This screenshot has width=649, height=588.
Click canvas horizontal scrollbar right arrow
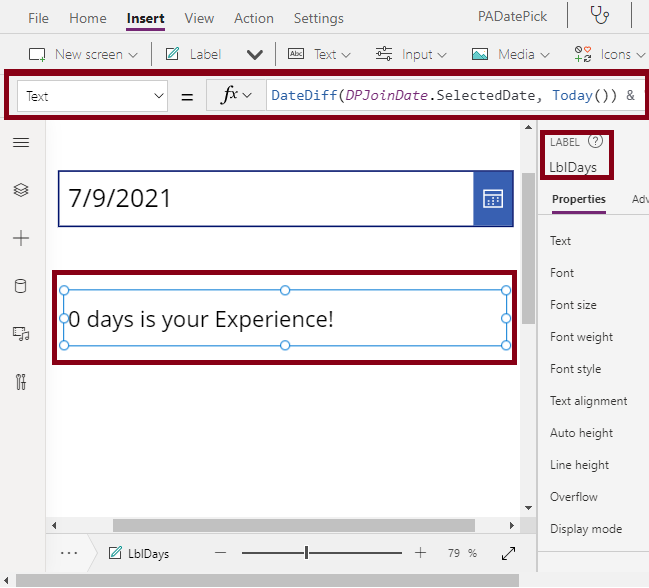pos(512,526)
